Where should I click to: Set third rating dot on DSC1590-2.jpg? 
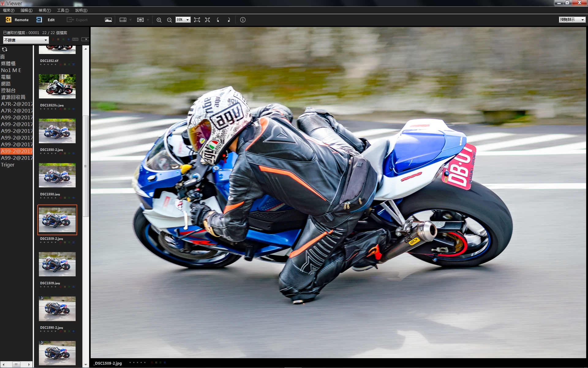tap(48, 331)
